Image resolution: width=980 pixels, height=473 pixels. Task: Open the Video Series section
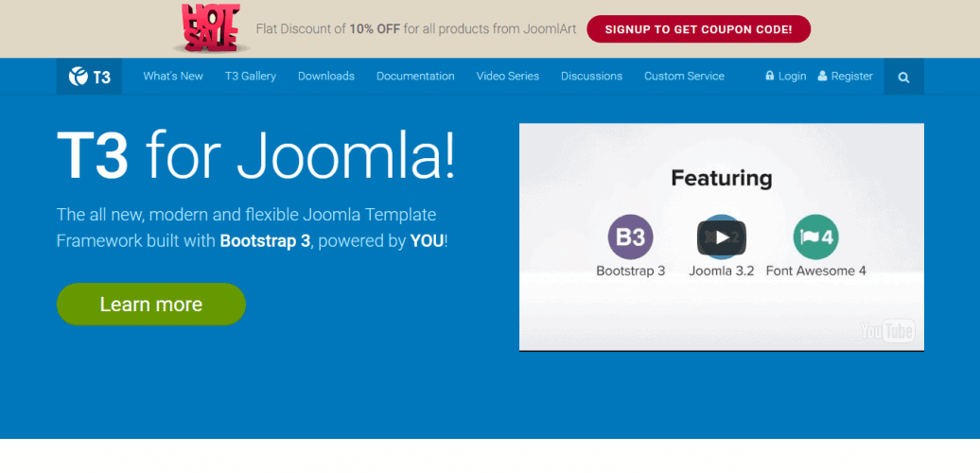(507, 77)
